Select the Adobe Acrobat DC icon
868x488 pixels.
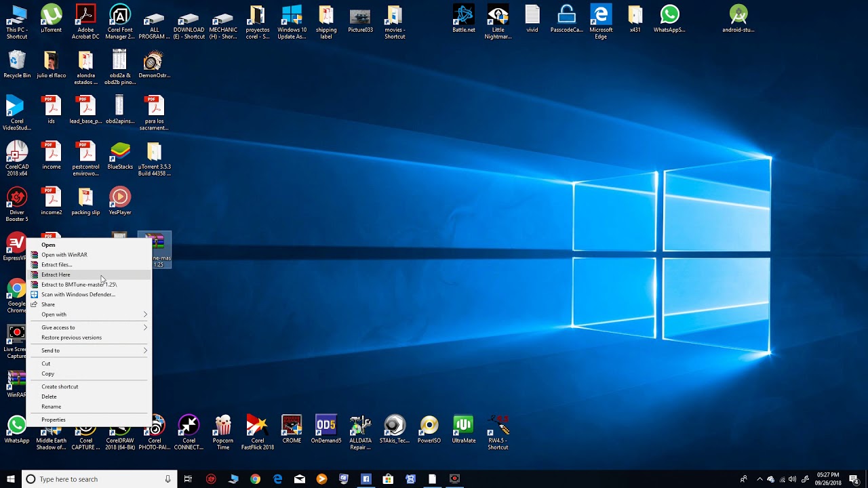[x=85, y=22]
